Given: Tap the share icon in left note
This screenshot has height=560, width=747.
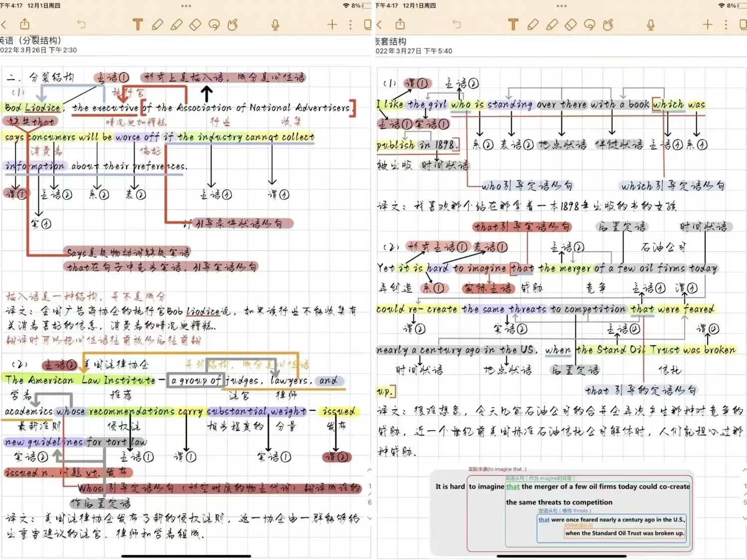Looking at the screenshot, I should click(x=25, y=24).
